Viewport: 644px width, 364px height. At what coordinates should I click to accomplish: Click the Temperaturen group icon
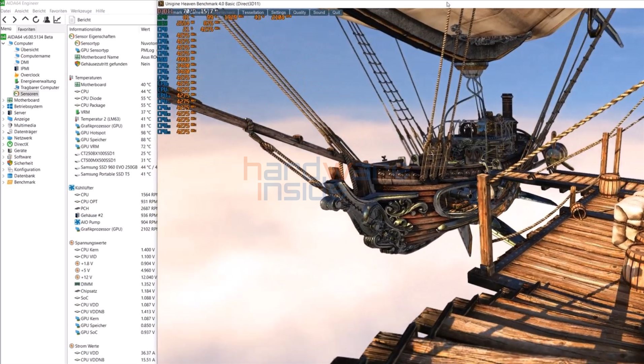pos(71,78)
